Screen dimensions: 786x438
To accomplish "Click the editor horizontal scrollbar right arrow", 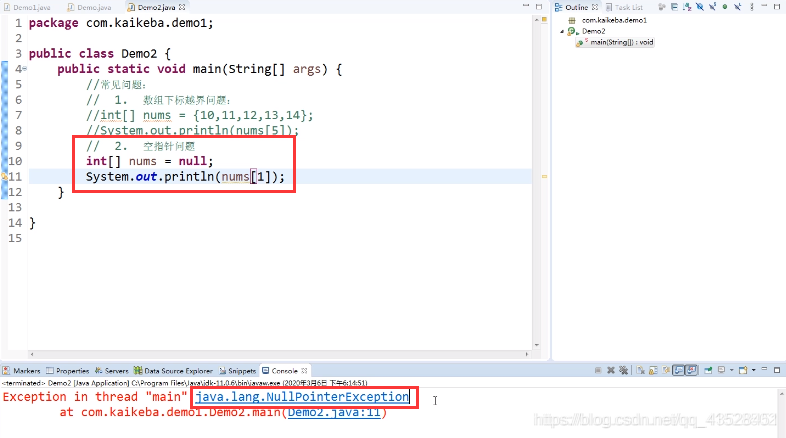I will [x=527, y=354].
